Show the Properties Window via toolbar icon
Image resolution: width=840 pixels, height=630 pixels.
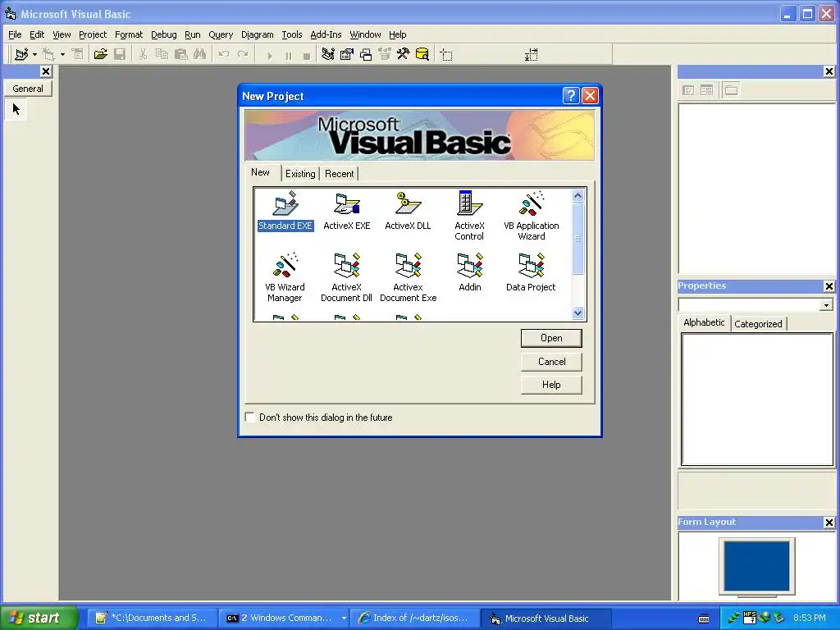click(x=347, y=54)
